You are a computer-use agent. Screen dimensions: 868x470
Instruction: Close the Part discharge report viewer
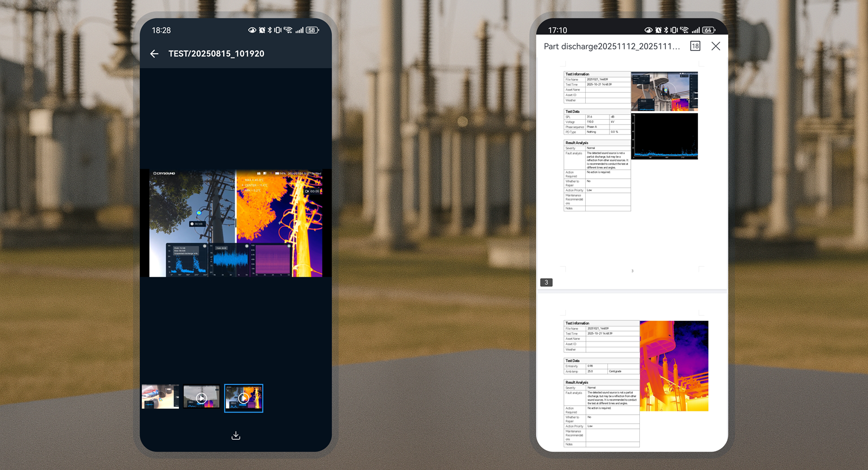(716, 46)
